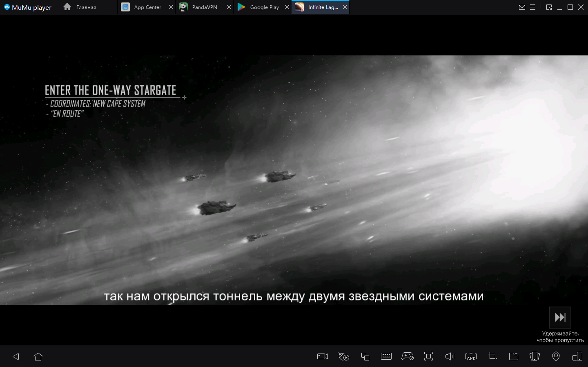Click the rotate screen devices icon
This screenshot has height=367, width=588.
577,356
